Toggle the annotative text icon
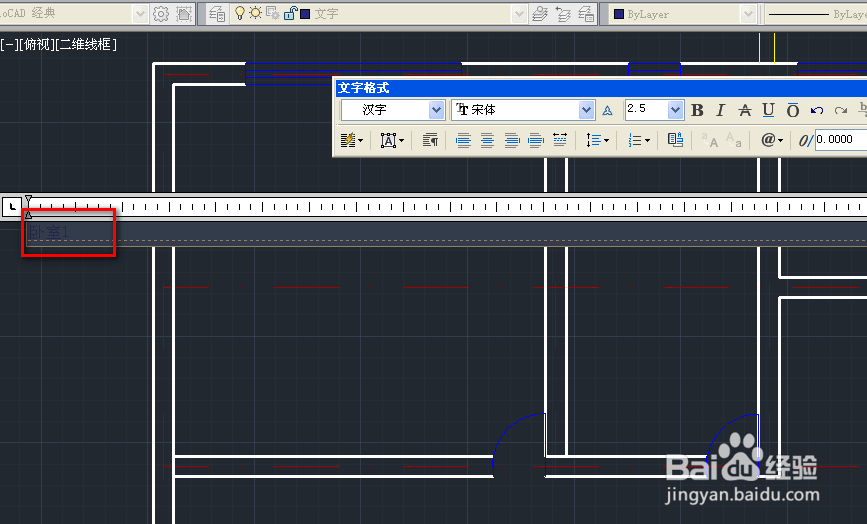The image size is (867, 524). (x=607, y=110)
